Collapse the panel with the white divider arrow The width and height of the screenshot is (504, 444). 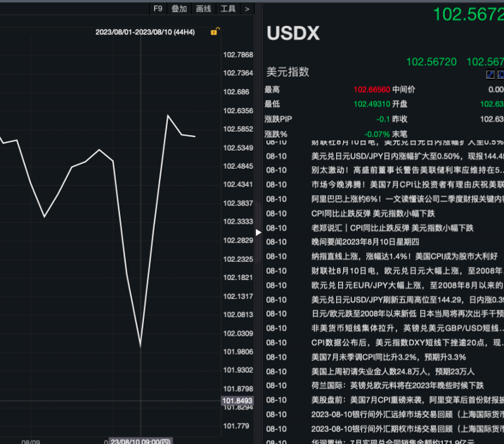point(258,231)
